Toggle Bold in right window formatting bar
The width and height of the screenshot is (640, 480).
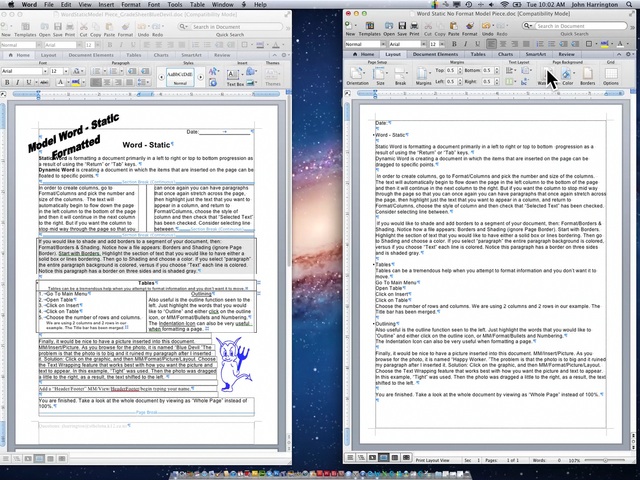tap(454, 44)
